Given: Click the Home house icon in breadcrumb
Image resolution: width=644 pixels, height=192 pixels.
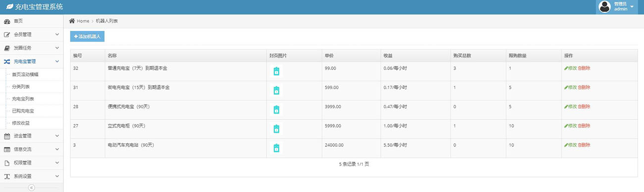Looking at the screenshot, I should point(72,21).
